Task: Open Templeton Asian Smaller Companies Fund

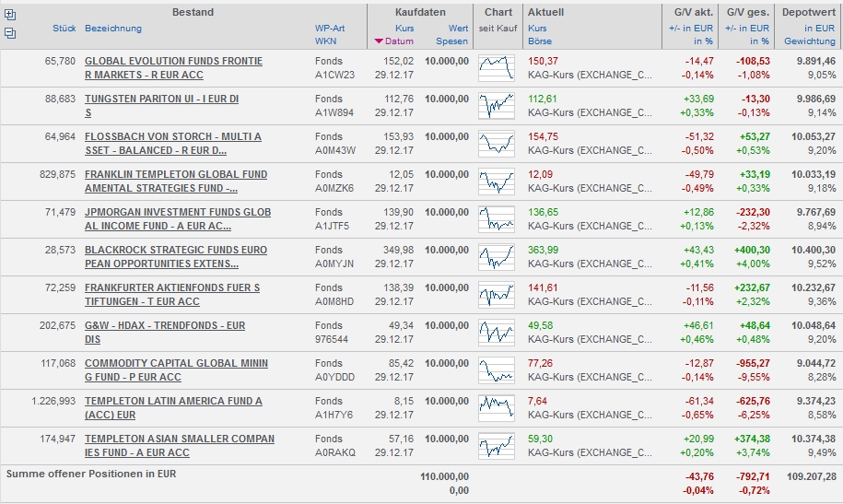Action: (x=180, y=445)
